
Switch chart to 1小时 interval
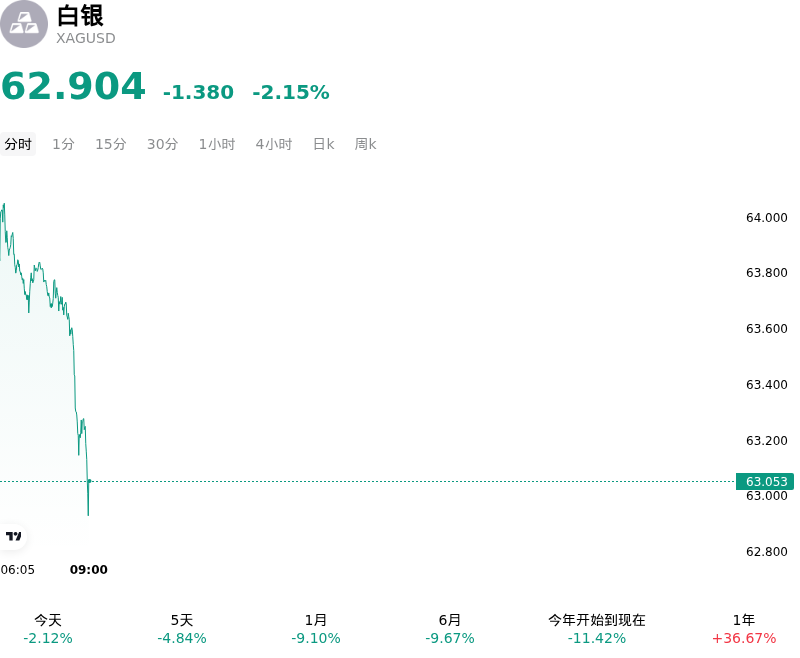pos(217,144)
